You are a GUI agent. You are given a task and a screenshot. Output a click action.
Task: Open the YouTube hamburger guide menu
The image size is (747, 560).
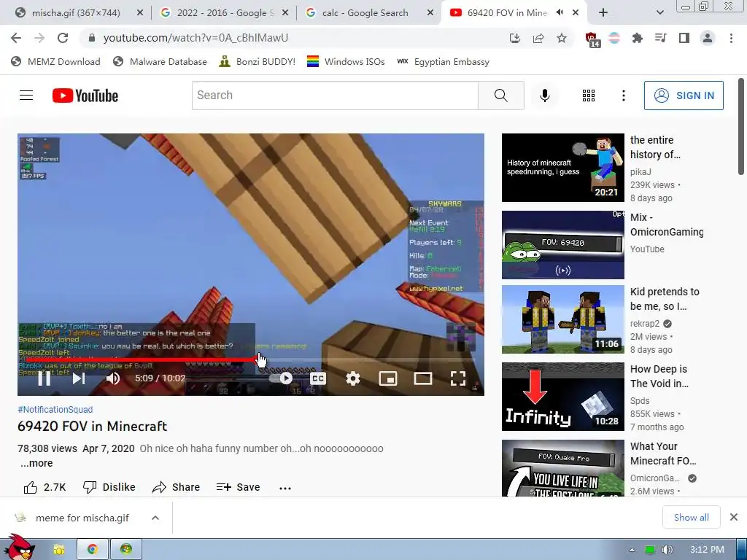tap(26, 96)
